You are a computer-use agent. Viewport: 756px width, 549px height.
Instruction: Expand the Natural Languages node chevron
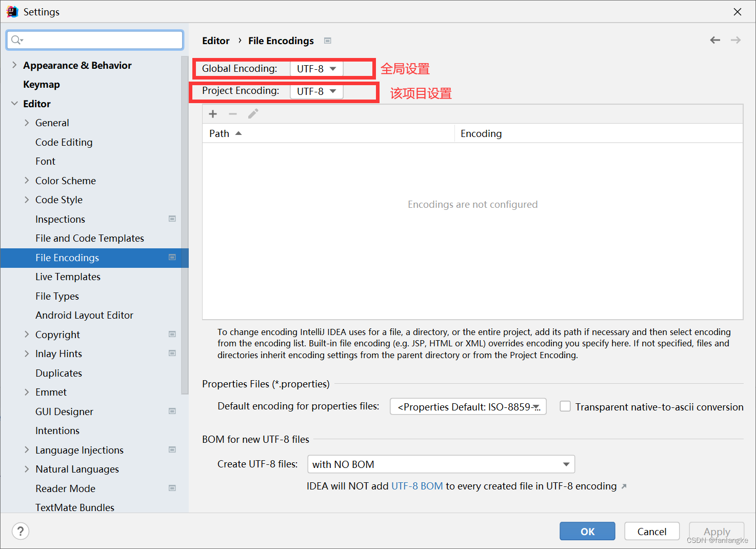click(x=27, y=469)
